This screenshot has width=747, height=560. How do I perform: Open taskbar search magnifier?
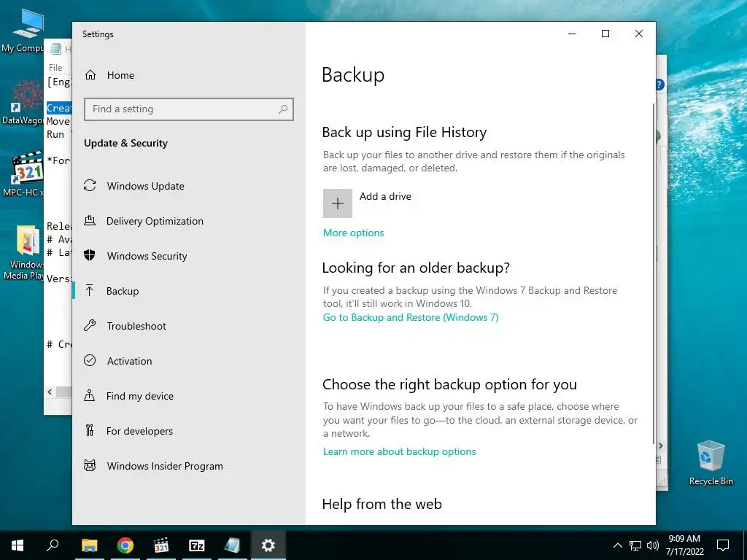pyautogui.click(x=53, y=545)
